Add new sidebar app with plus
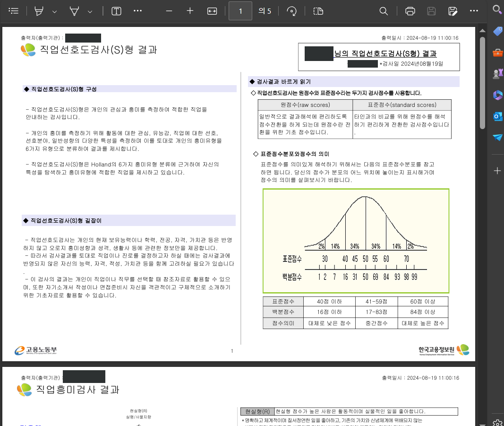The image size is (504, 426). [497, 171]
